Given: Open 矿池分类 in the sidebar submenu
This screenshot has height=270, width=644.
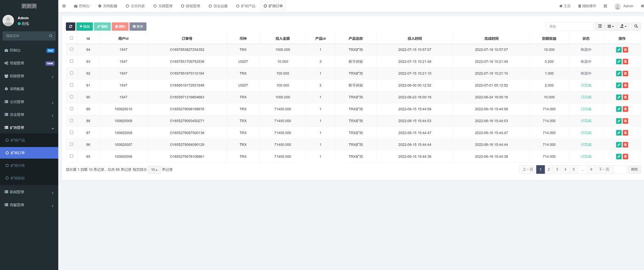Looking at the screenshot, I should pos(18,165).
